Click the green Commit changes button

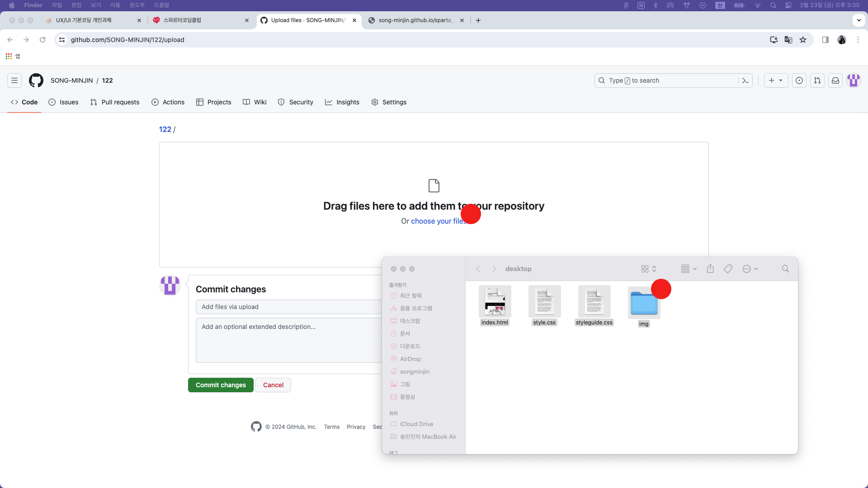click(x=221, y=385)
